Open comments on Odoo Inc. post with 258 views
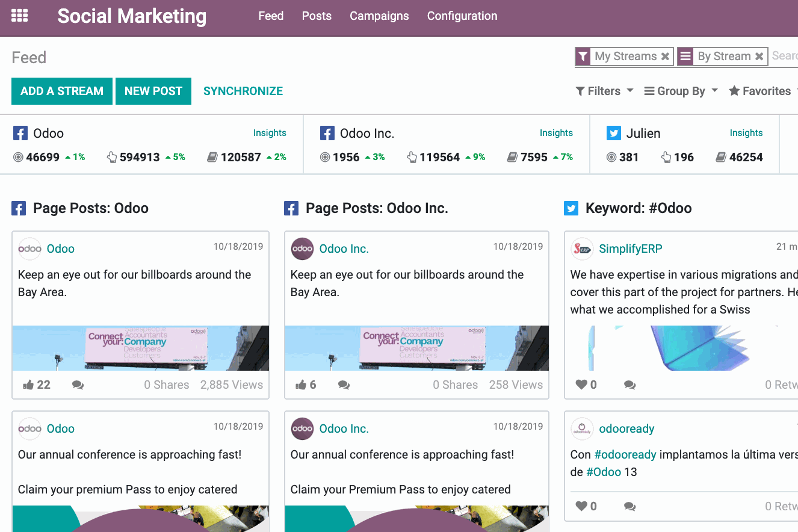The width and height of the screenshot is (798, 532). pos(344,385)
